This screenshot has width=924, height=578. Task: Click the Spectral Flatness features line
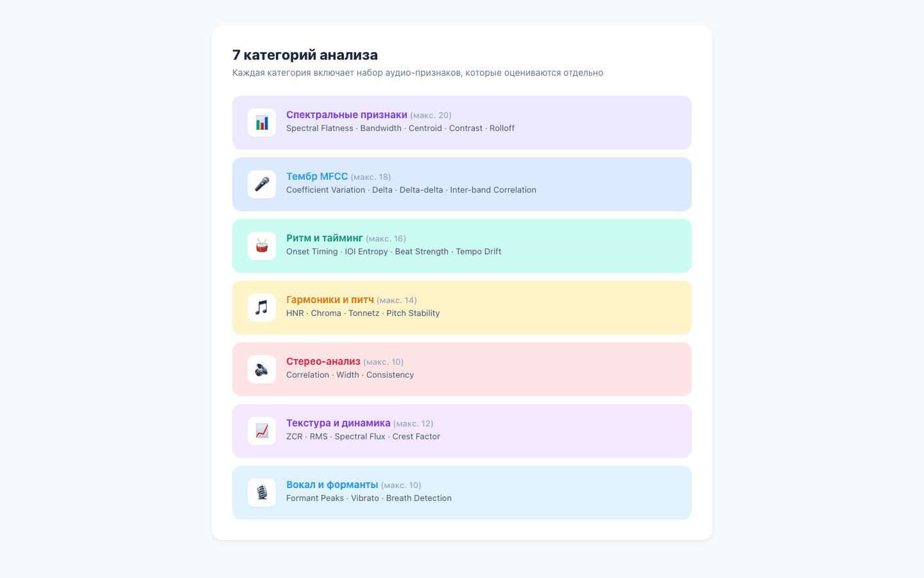pyautogui.click(x=400, y=128)
